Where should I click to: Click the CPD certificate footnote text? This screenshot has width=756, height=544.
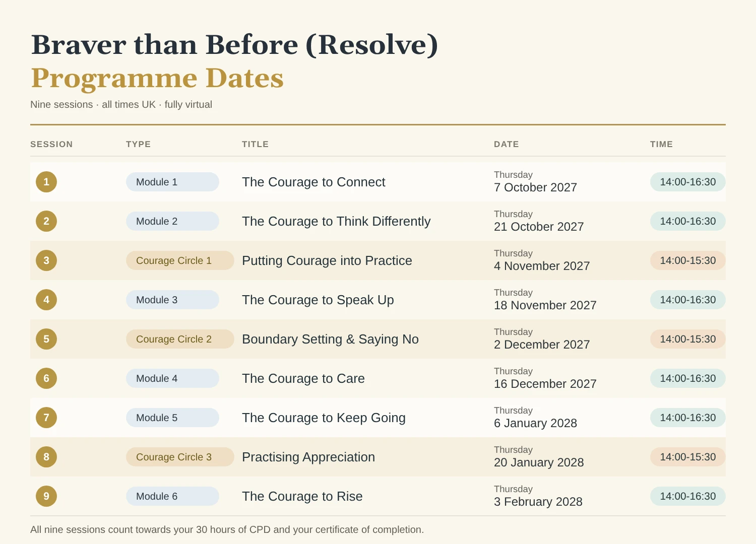(227, 529)
